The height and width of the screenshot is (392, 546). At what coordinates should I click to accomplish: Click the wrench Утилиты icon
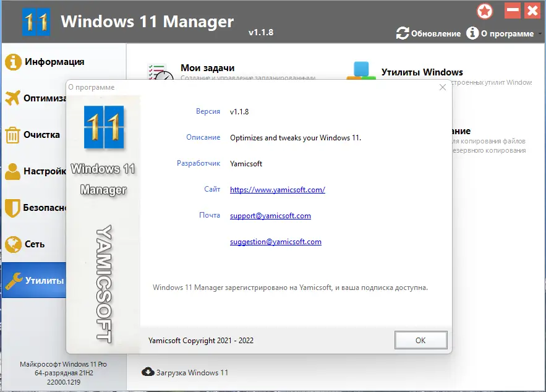[14, 281]
